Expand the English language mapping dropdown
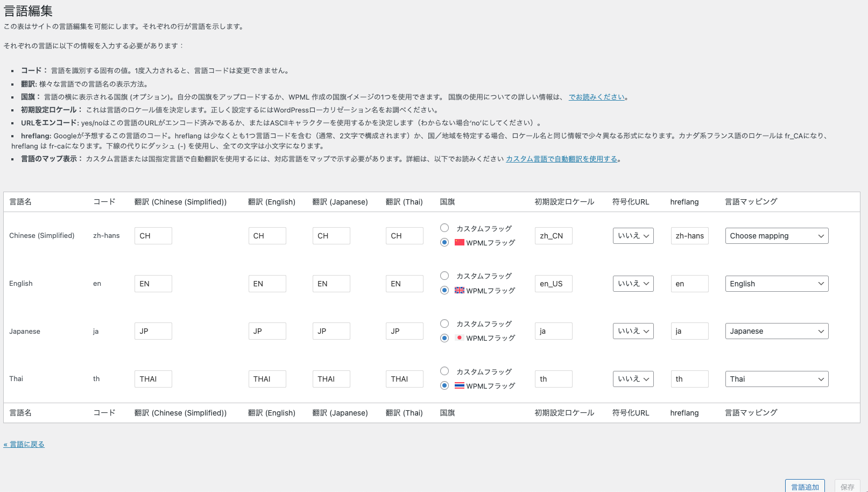 click(x=777, y=284)
